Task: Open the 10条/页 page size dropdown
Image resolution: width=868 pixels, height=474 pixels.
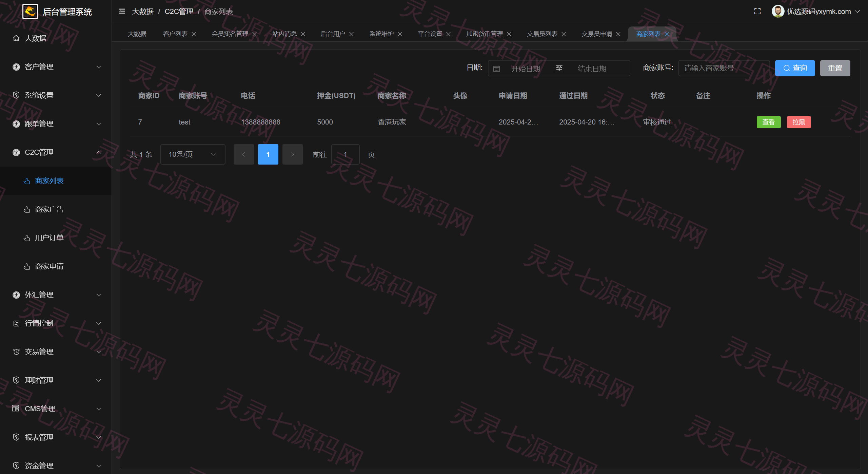Action: click(193, 154)
